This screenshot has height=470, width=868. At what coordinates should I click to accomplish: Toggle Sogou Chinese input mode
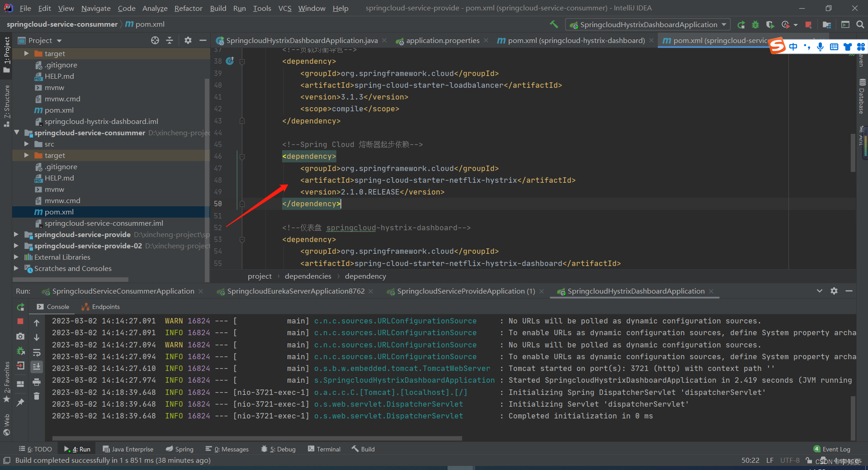(793, 47)
